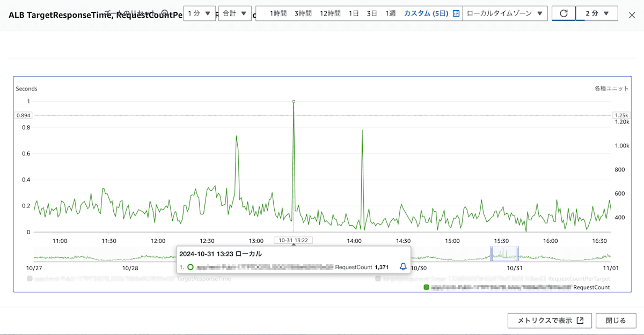This screenshot has width=644, height=335.
Task: Toggle the TargetResponseTime legend series
Action: [x=129, y=279]
